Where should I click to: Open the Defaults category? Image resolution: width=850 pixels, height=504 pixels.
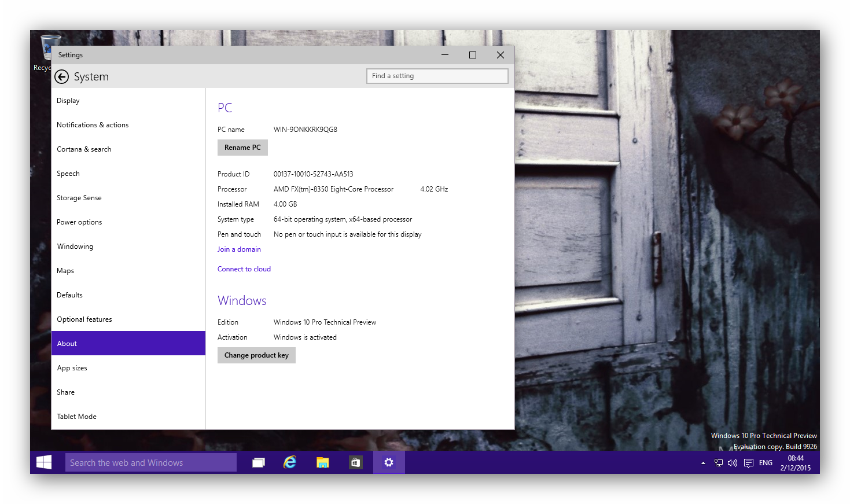tap(128, 295)
